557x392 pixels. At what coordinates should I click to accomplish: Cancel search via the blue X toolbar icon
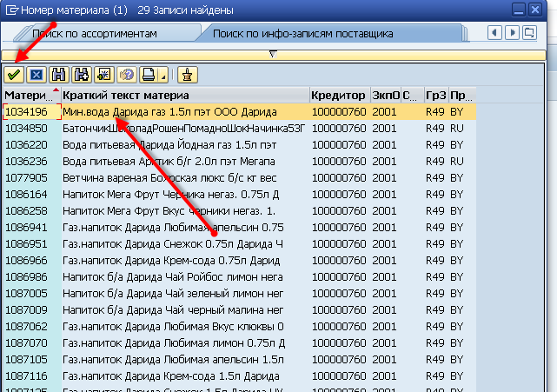point(36,75)
